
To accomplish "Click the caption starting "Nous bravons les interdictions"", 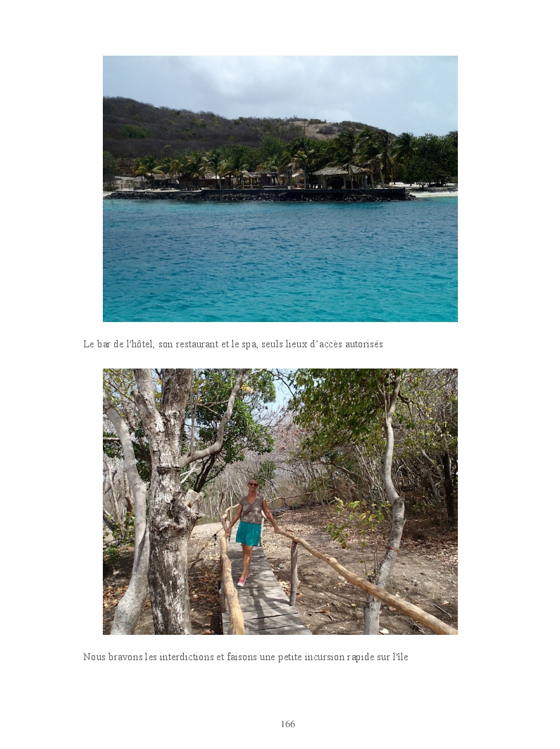I will point(245,657).
